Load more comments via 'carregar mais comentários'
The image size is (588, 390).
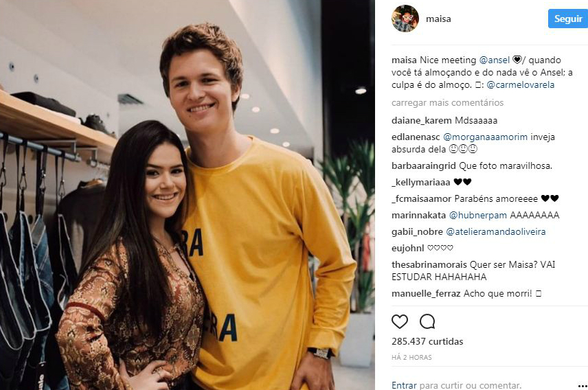pos(447,102)
